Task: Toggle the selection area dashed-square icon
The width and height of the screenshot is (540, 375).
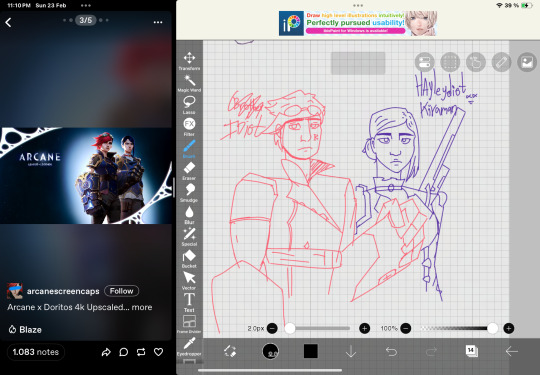Action: [450, 62]
